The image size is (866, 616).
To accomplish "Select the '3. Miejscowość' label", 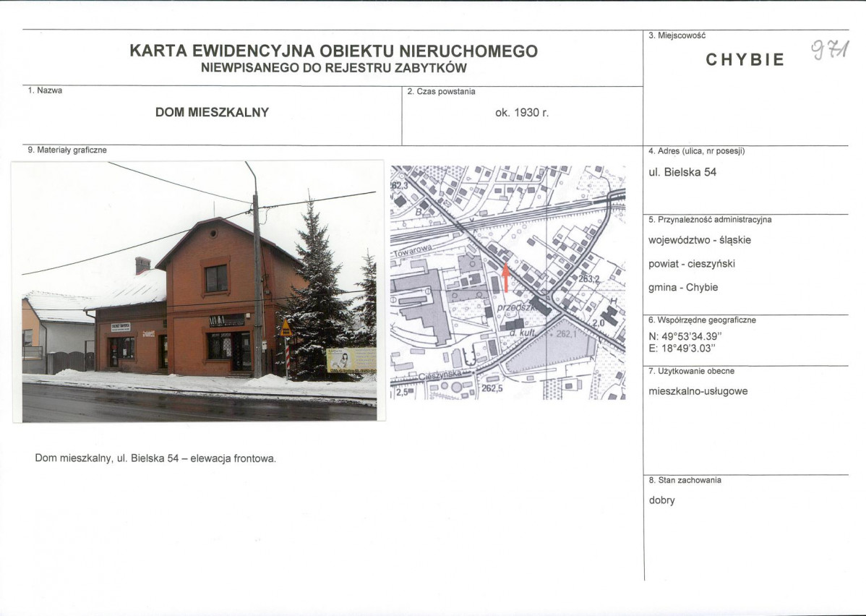I will tap(677, 35).
